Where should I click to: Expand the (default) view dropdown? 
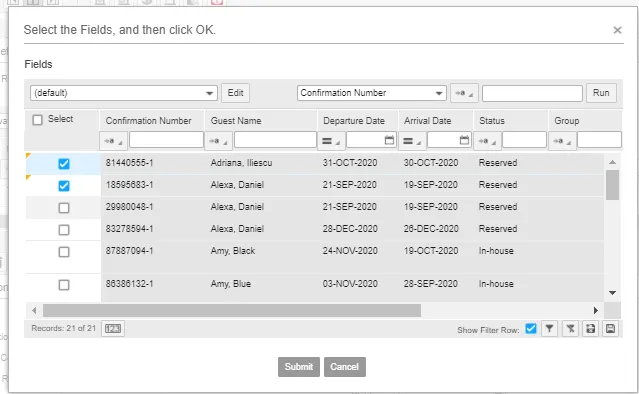[209, 93]
